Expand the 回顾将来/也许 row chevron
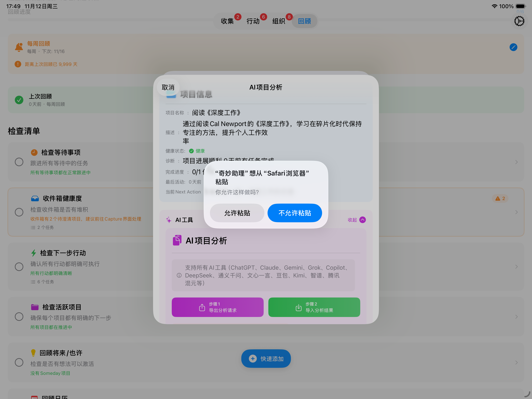This screenshot has height=399, width=532. (516, 362)
